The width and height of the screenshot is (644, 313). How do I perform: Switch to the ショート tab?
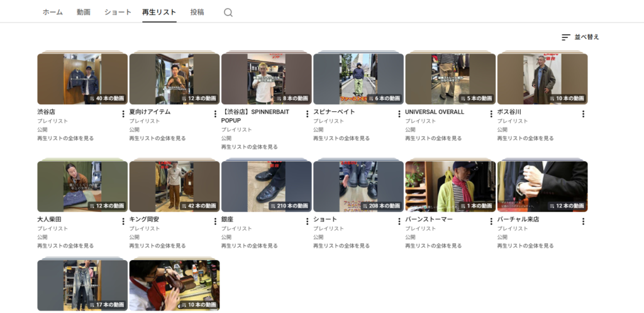118,13
